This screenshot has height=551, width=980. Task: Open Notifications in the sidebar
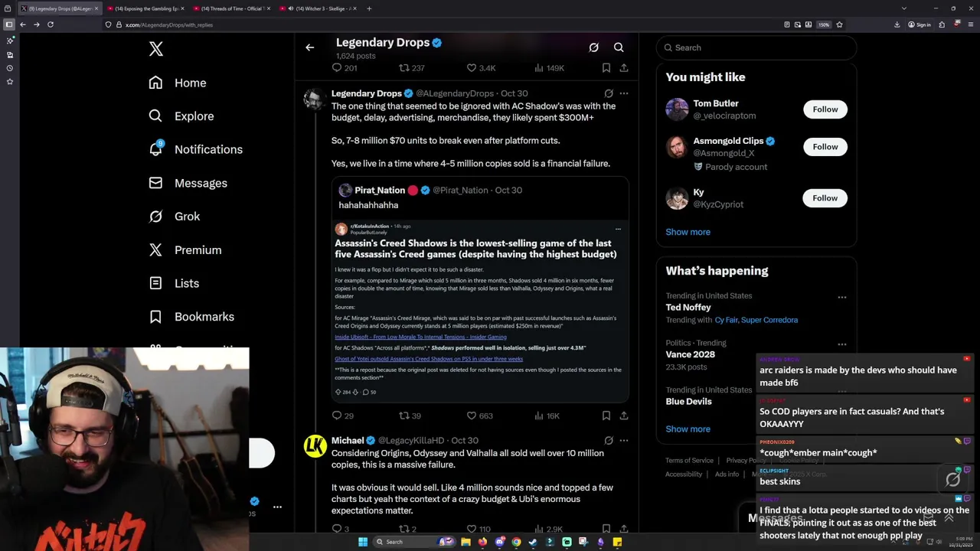point(195,149)
